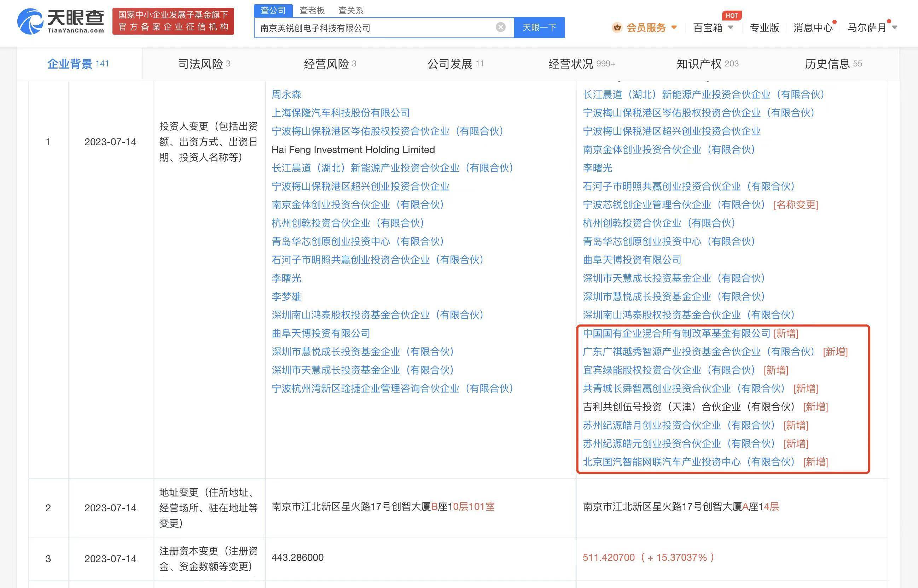This screenshot has height=588, width=918.
Task: Expand the 会员服务 dropdown arrow
Action: 674,28
